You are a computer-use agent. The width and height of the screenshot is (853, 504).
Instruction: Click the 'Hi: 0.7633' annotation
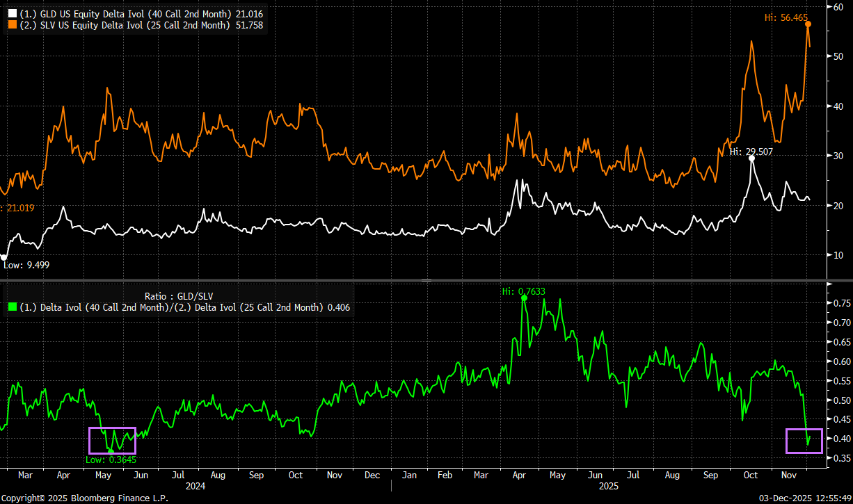click(524, 291)
